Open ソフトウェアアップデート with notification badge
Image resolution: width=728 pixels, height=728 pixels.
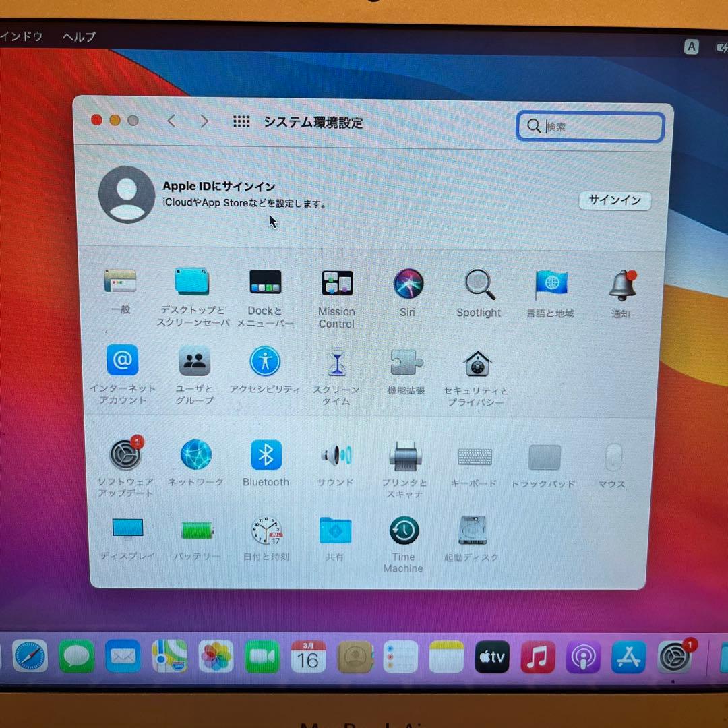(x=126, y=455)
